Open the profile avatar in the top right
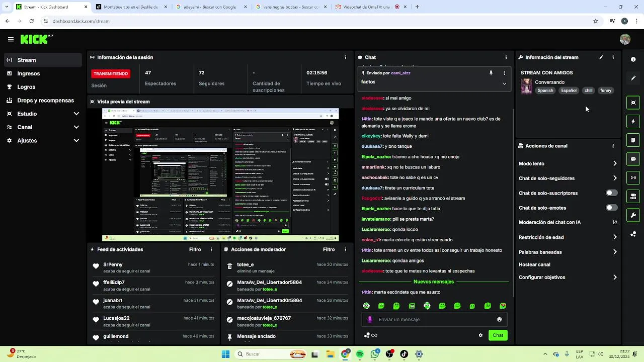The width and height of the screenshot is (644, 362). click(x=625, y=39)
